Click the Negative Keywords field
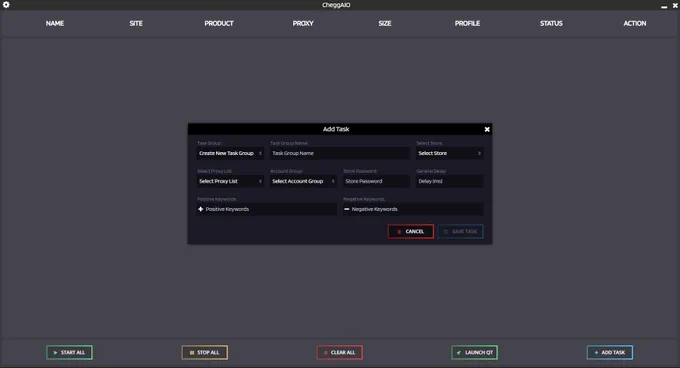 [413, 209]
